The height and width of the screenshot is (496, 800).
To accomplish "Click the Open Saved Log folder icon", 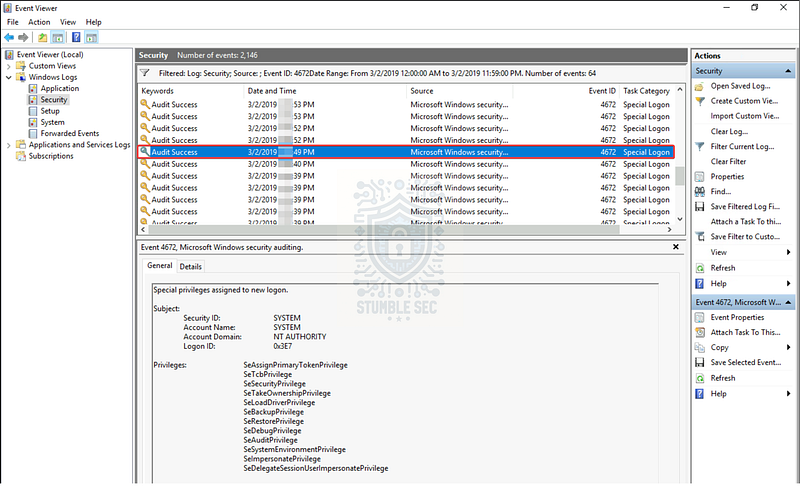I will pos(699,86).
